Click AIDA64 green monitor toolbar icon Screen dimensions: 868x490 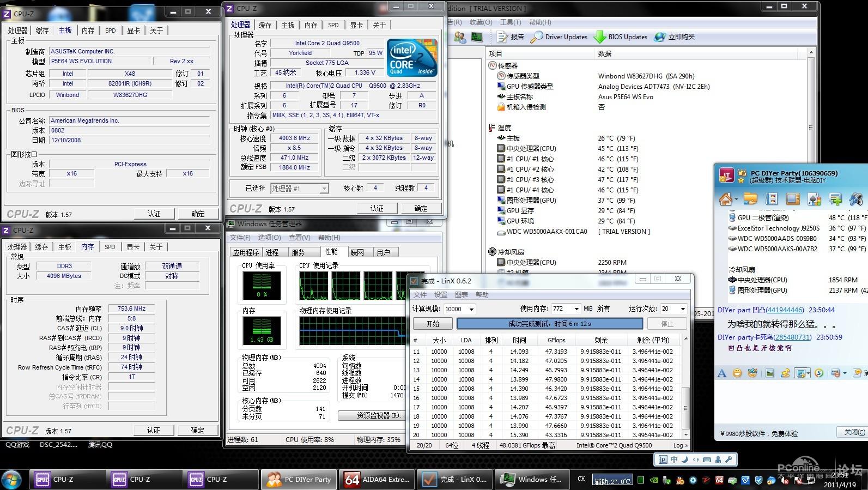(477, 37)
